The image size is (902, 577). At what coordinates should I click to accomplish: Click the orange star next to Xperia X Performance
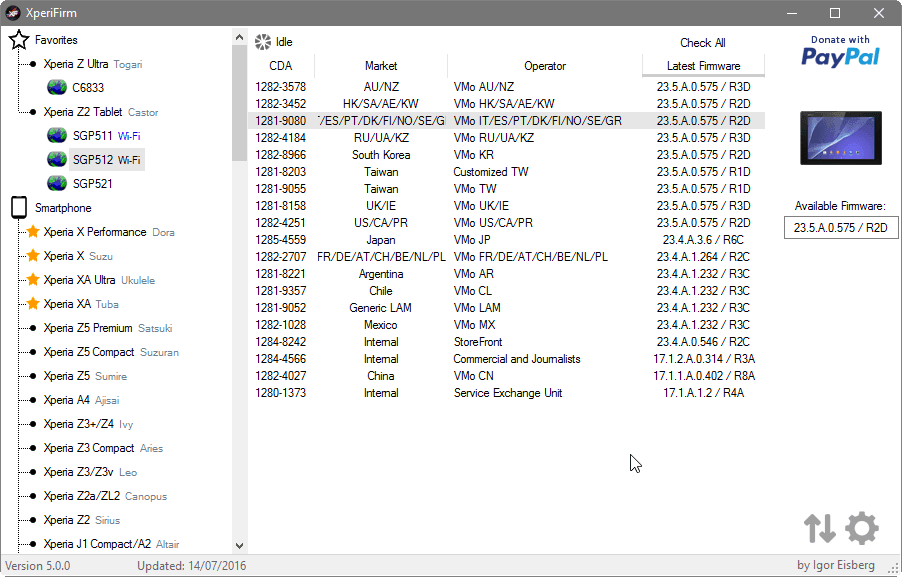point(33,231)
